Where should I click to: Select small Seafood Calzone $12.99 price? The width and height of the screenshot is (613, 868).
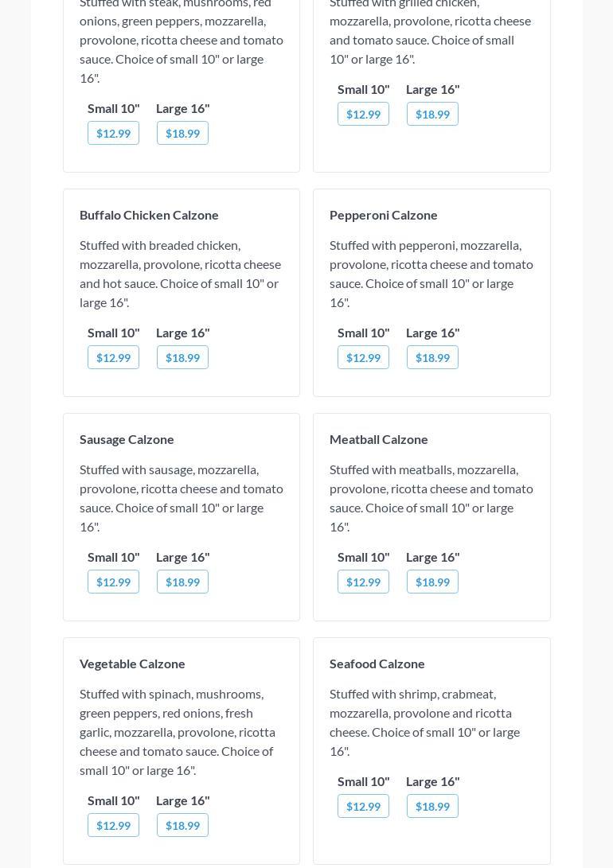(x=363, y=806)
